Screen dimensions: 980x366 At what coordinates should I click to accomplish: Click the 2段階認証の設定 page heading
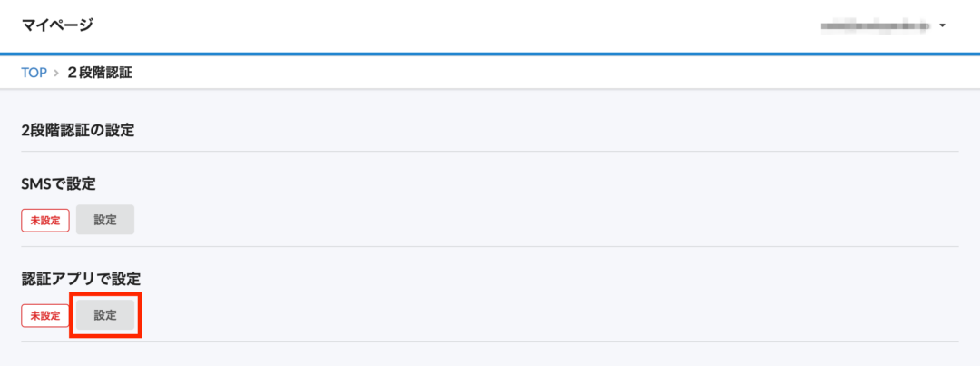click(x=77, y=130)
